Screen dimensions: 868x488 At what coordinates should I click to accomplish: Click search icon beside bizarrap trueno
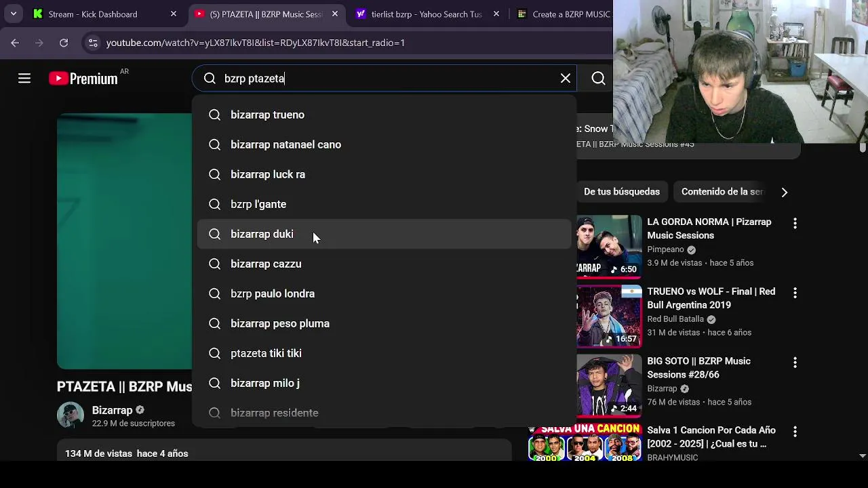tap(214, 115)
